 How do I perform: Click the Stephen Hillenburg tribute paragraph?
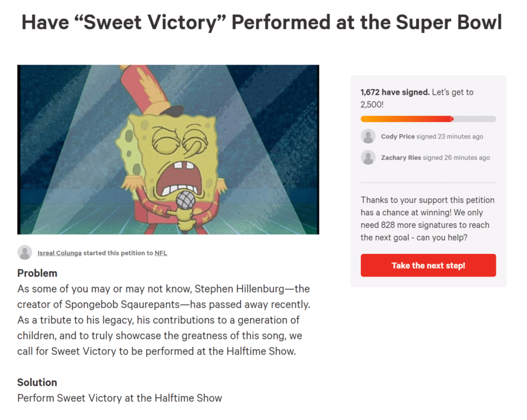(163, 320)
